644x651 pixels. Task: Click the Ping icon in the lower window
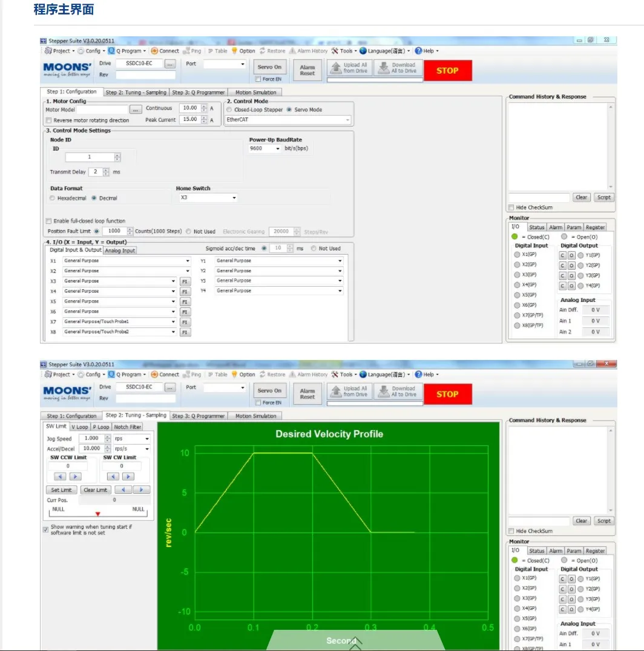pos(187,375)
